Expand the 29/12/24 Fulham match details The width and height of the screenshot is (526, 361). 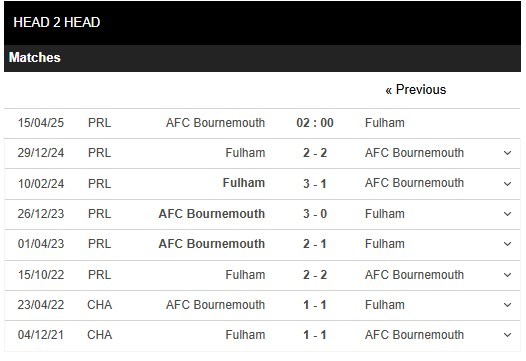tap(507, 153)
